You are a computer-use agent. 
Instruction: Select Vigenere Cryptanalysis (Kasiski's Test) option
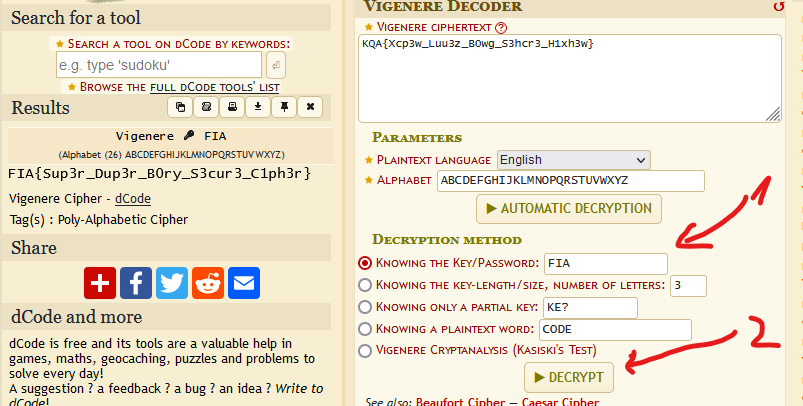click(365, 351)
